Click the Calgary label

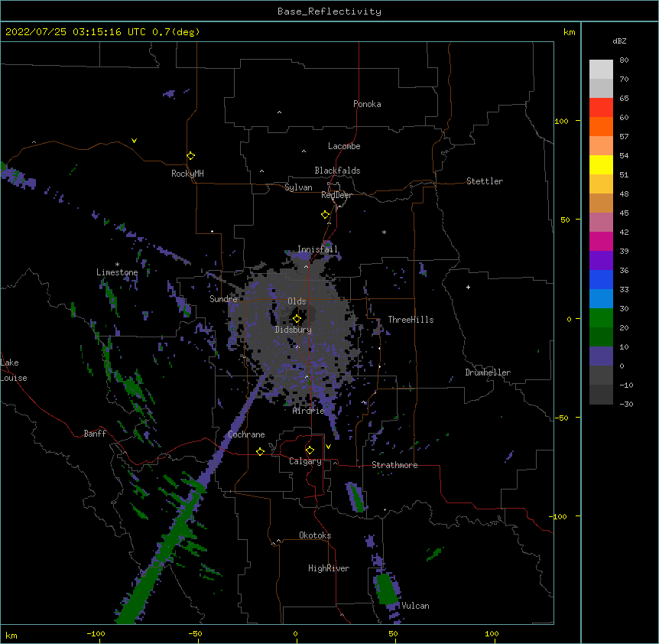pos(305,461)
